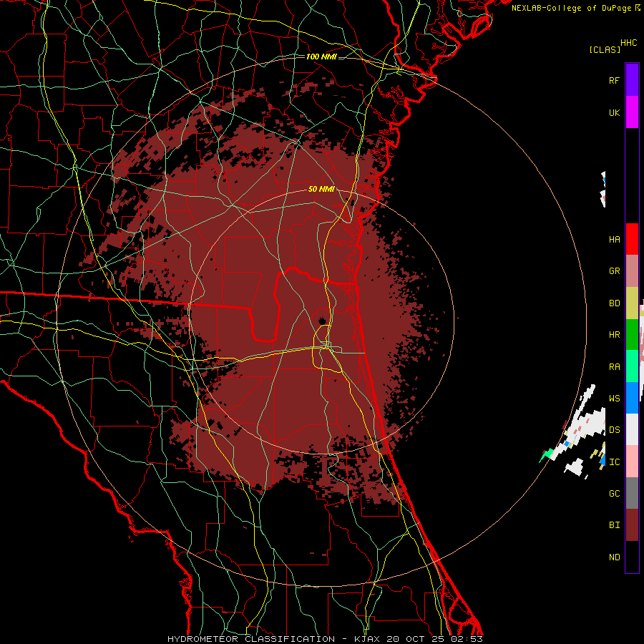The image size is (644, 644).
Task: Click the 'IC' legend label text
Action: tap(614, 462)
